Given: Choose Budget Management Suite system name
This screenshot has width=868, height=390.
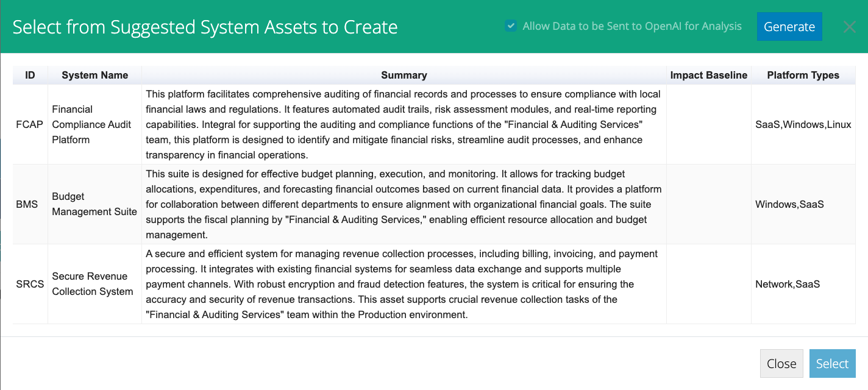Looking at the screenshot, I should (x=94, y=204).
